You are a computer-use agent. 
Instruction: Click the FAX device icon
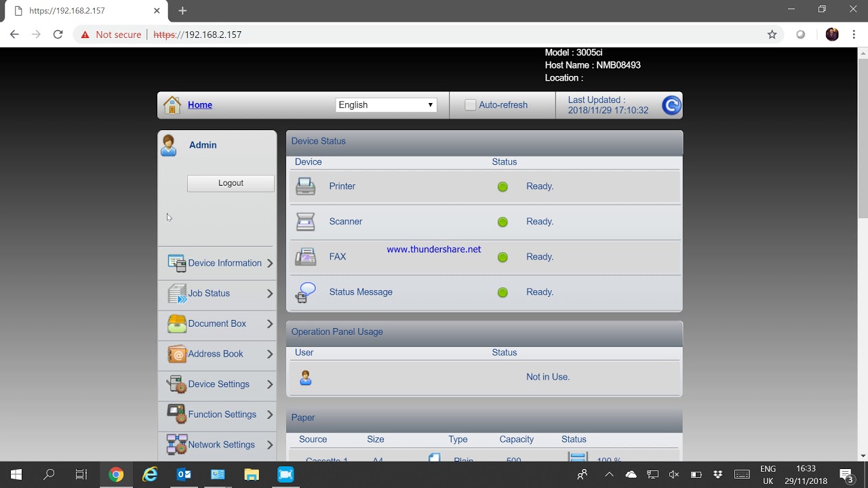tap(306, 257)
